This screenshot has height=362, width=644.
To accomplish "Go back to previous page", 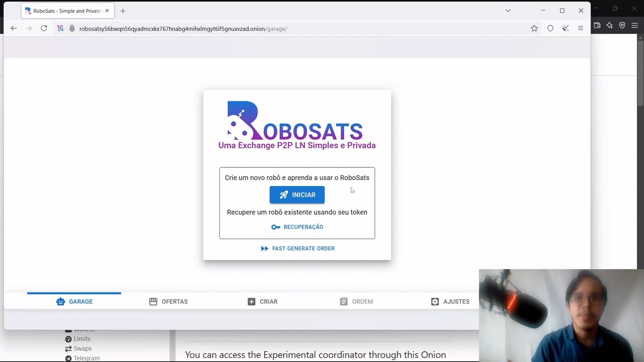I will [14, 29].
